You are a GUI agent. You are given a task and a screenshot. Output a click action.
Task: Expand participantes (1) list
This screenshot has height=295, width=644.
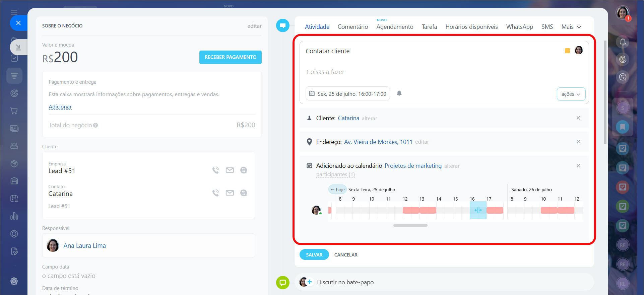(x=335, y=174)
